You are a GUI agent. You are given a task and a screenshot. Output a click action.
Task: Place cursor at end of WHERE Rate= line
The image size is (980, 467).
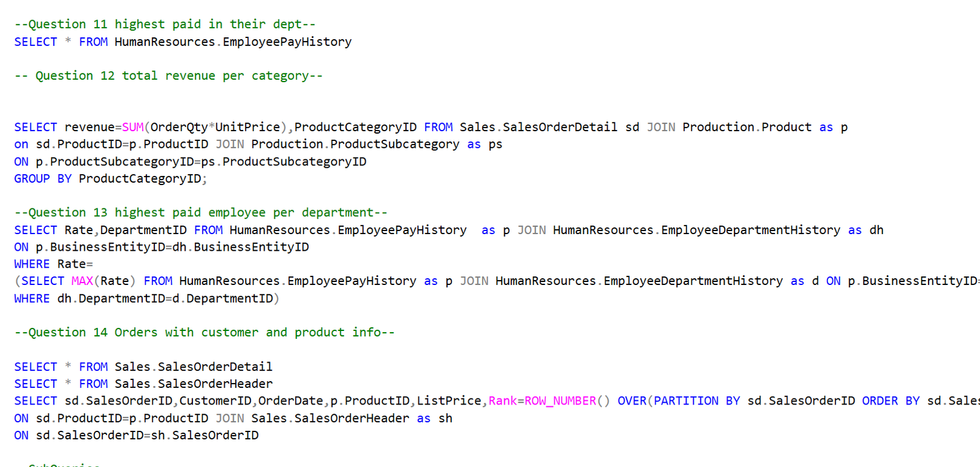tap(94, 264)
